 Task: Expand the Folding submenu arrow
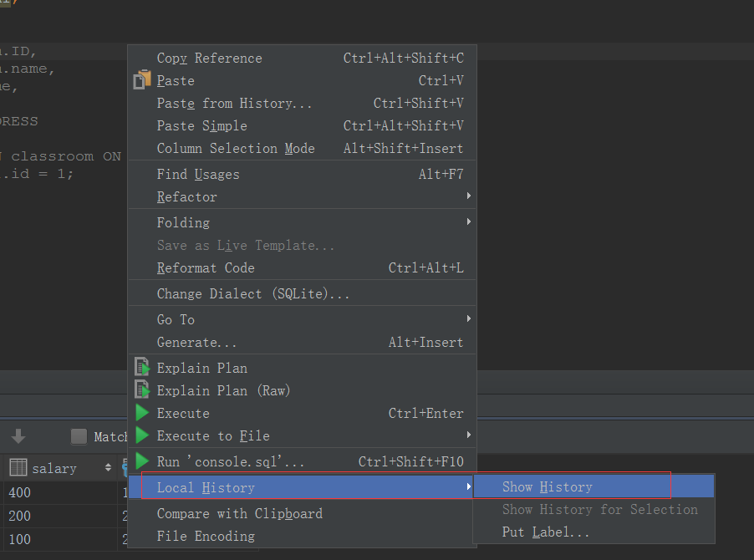coord(469,221)
